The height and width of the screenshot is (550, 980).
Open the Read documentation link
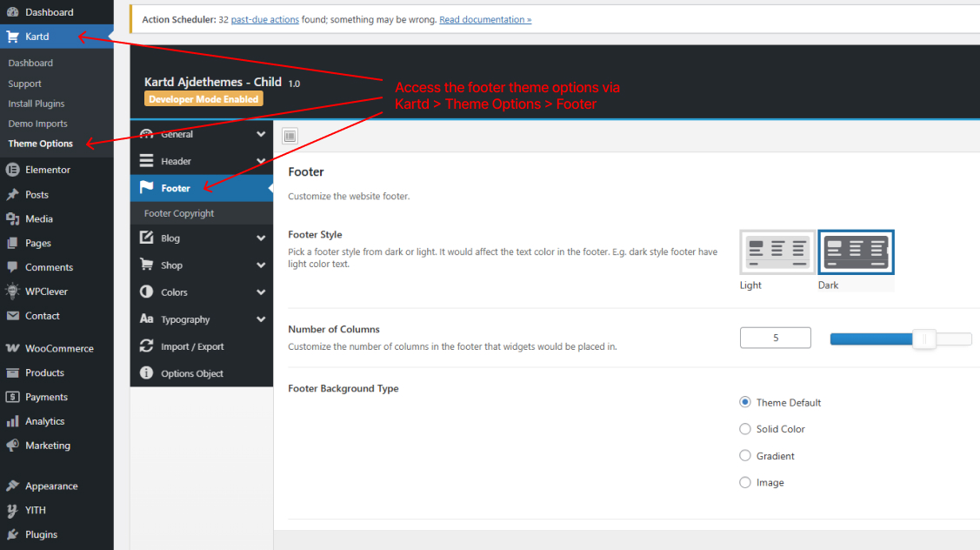(485, 18)
